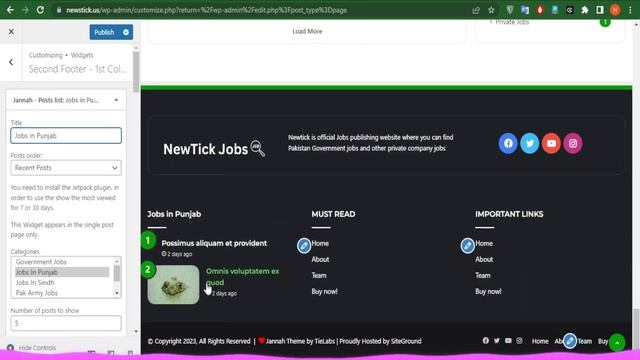Click green back-to-top arrow button
Screen dimensions: 640x360
pyautogui.click(x=617, y=342)
